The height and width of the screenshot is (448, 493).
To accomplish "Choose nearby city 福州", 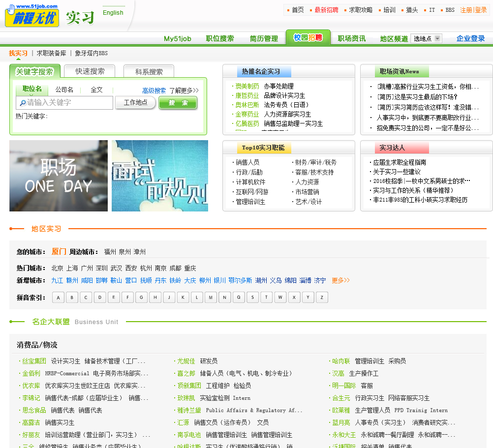I will [110, 252].
